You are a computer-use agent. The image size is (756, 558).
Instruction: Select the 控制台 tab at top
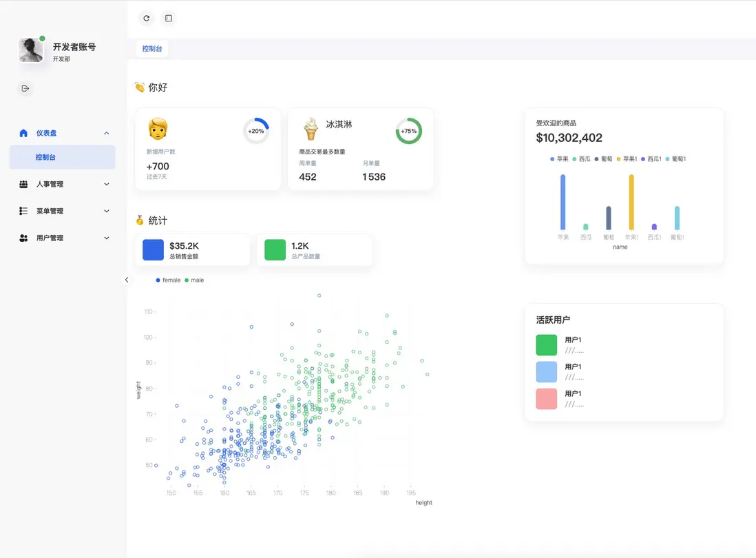point(152,49)
